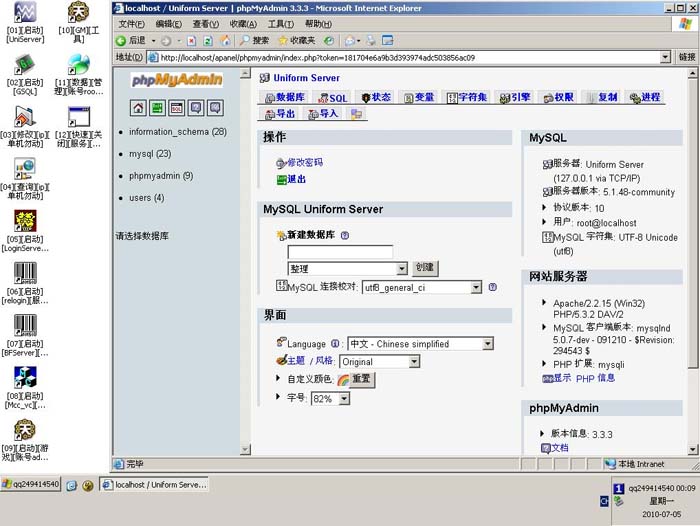This screenshot has height=526, width=700.
Task: Select the users (4) database
Action: [146, 198]
